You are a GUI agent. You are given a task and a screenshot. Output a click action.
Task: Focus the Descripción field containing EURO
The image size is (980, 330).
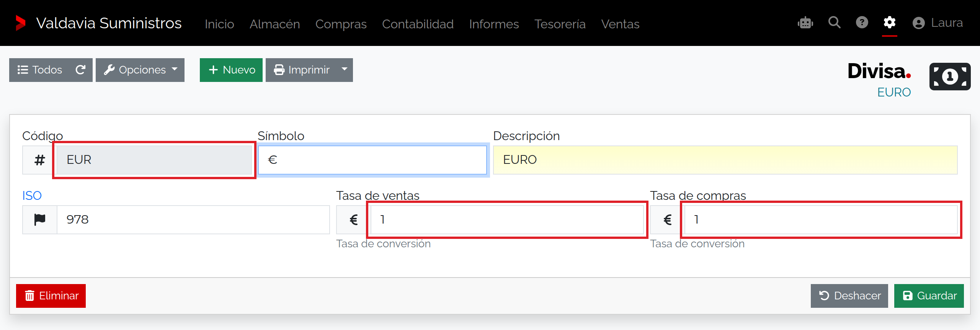pyautogui.click(x=725, y=160)
